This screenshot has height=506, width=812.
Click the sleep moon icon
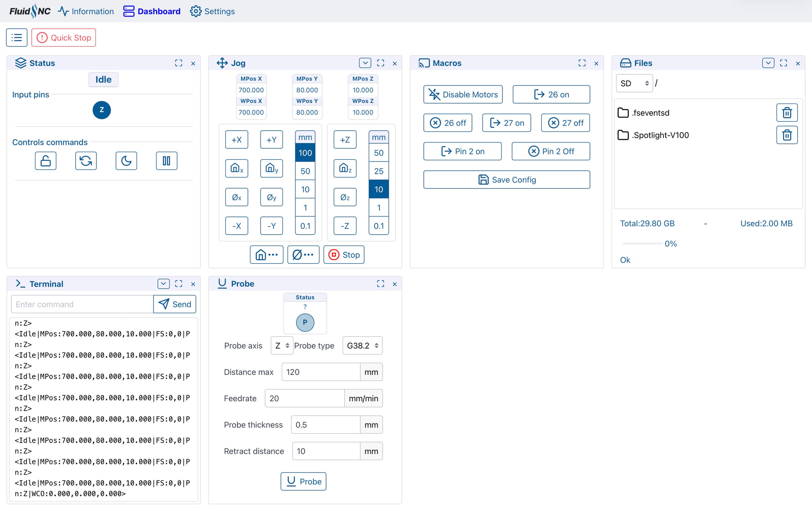(x=126, y=161)
